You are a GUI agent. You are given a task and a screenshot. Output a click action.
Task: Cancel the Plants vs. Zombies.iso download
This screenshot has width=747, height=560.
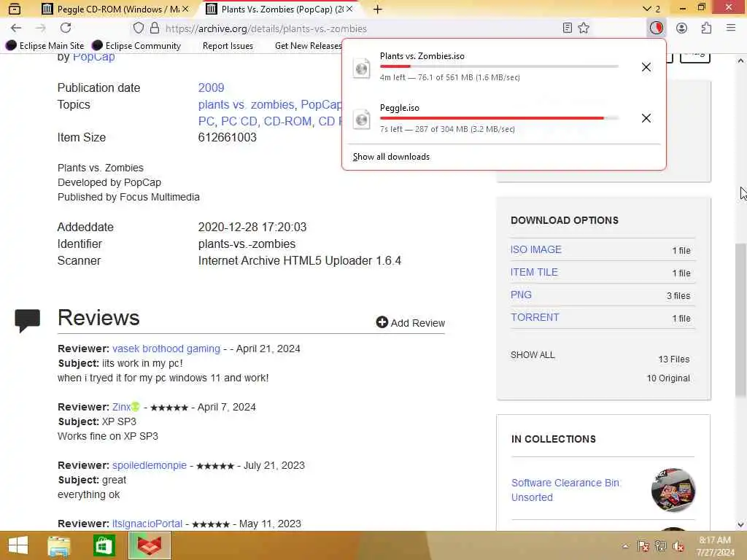pyautogui.click(x=646, y=67)
